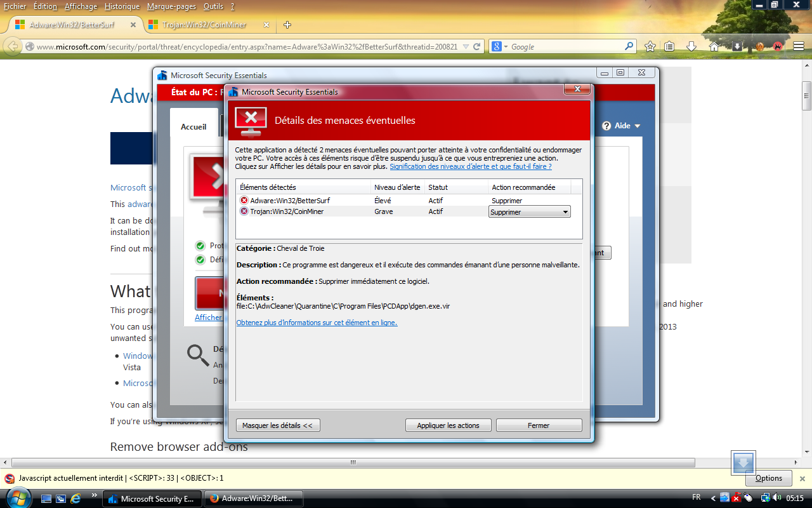Reload the page with the refresh icon
812x508 pixels.
point(478,46)
